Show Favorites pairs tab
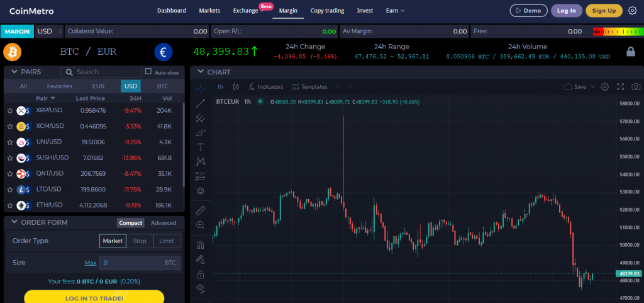The image size is (644, 303). click(x=60, y=86)
